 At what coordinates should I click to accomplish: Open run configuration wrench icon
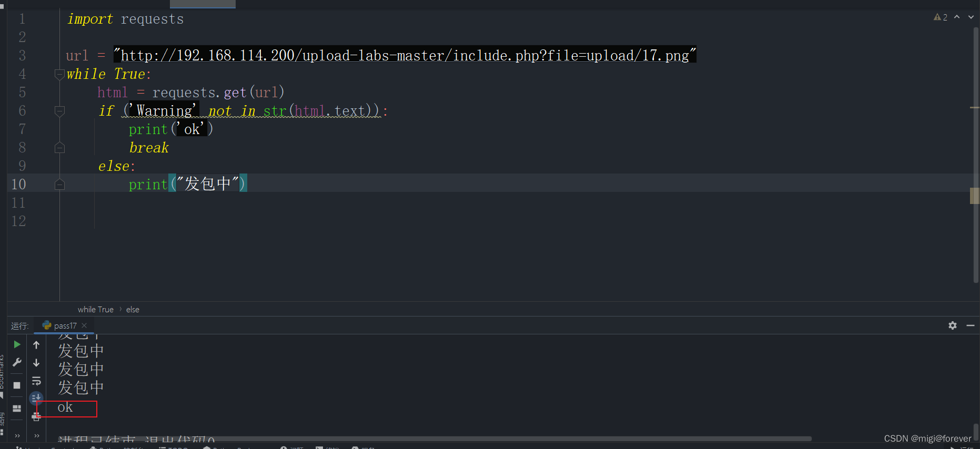click(x=17, y=362)
